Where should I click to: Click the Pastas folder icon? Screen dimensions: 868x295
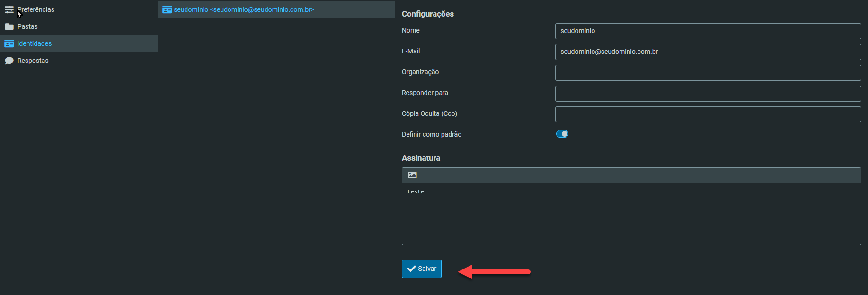click(x=9, y=26)
